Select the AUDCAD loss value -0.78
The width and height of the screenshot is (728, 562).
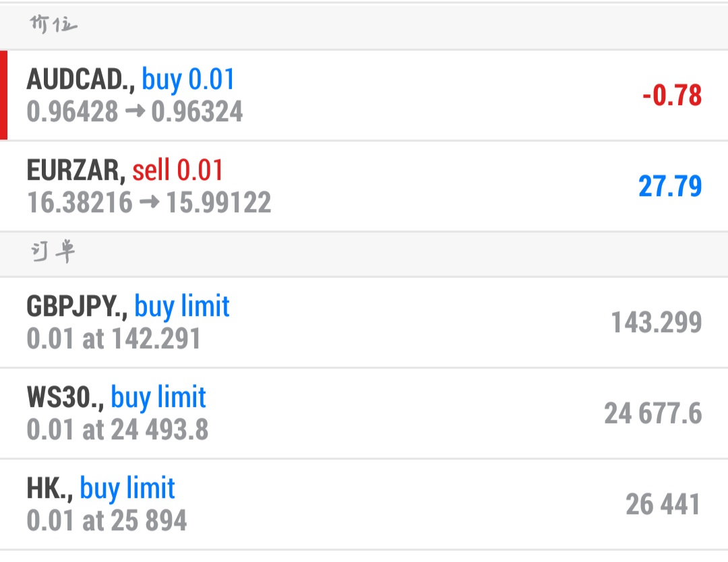pos(672,96)
